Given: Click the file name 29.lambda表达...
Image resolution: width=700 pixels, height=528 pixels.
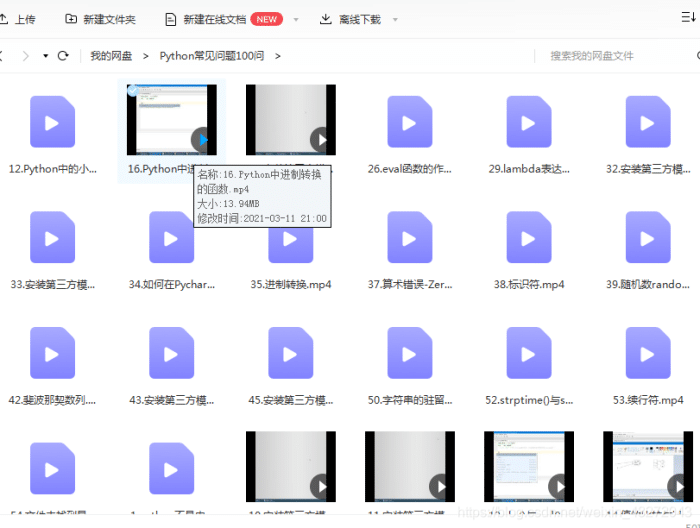Looking at the screenshot, I should pos(529,169).
